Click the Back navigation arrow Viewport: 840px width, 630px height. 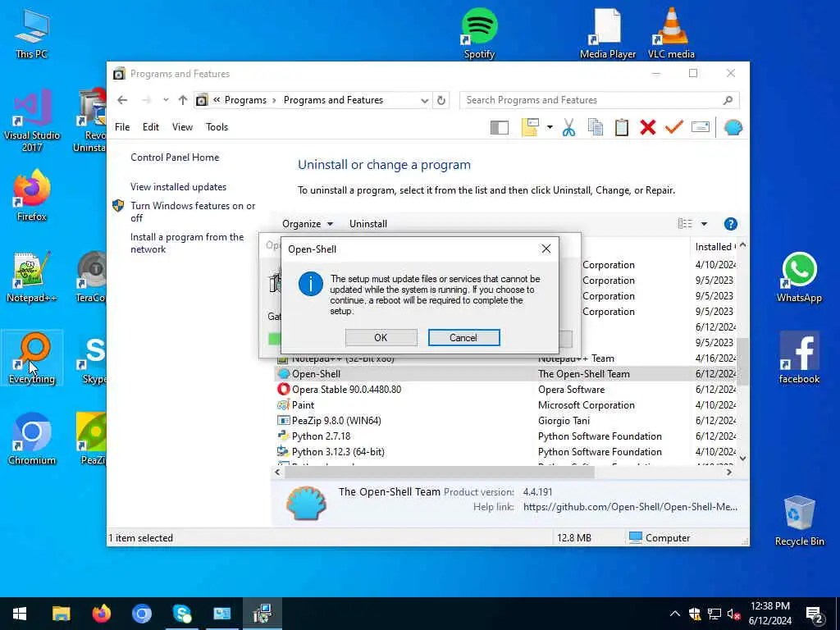coord(122,100)
